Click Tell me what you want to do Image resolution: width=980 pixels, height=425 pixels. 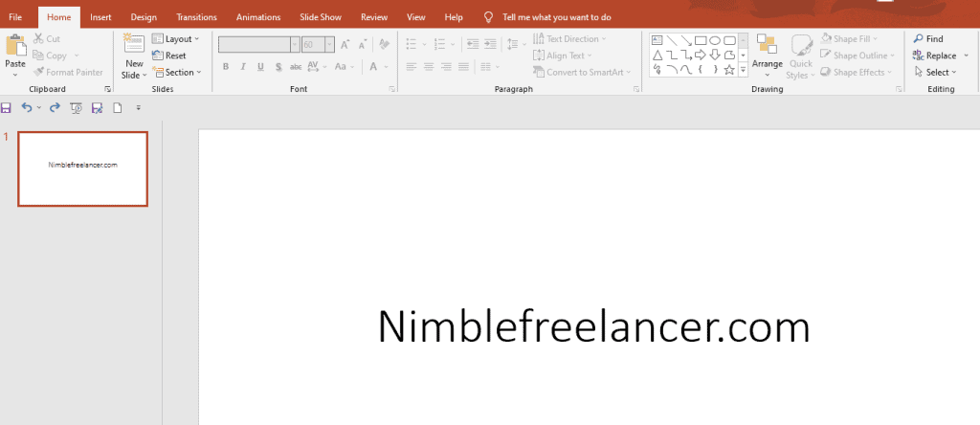coord(556,17)
